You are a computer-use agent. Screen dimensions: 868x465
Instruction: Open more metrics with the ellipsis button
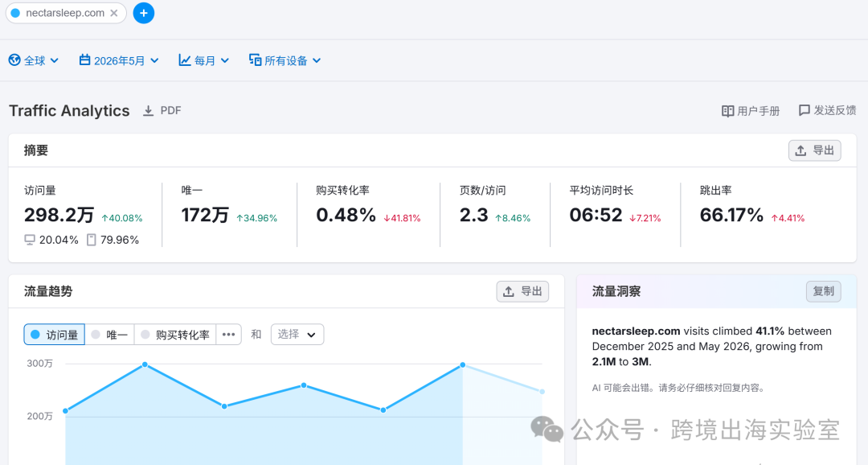click(228, 335)
